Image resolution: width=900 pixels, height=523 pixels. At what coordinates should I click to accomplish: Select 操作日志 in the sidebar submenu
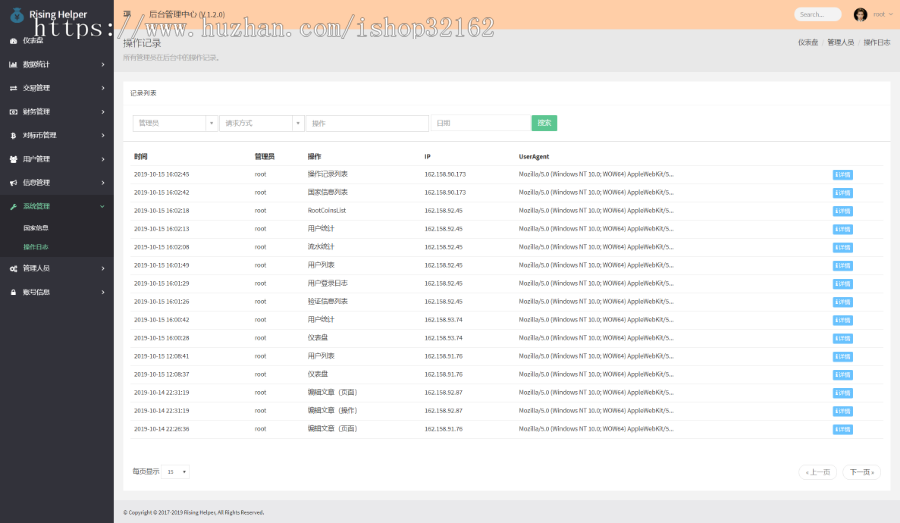coord(36,246)
